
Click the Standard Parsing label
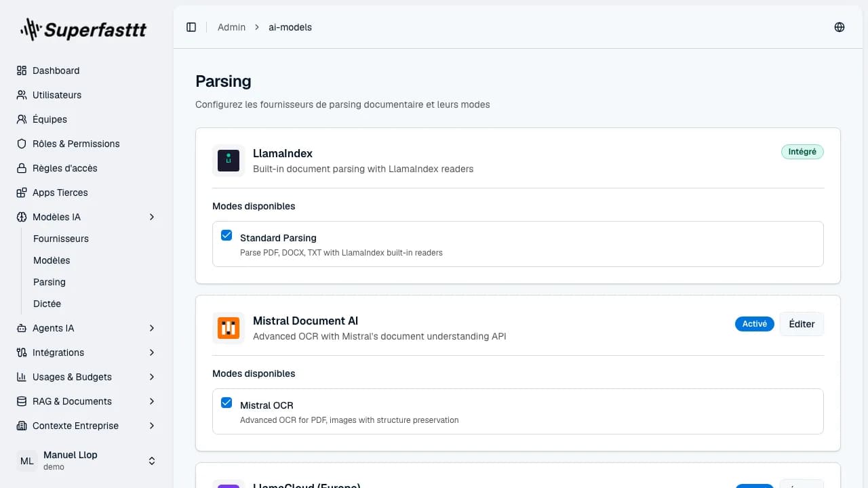(x=278, y=238)
